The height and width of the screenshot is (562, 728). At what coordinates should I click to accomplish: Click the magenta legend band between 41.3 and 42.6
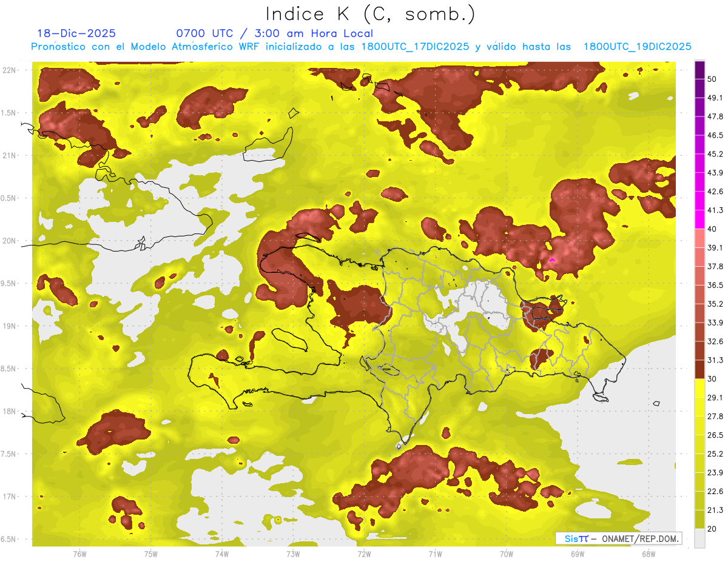tap(700, 201)
